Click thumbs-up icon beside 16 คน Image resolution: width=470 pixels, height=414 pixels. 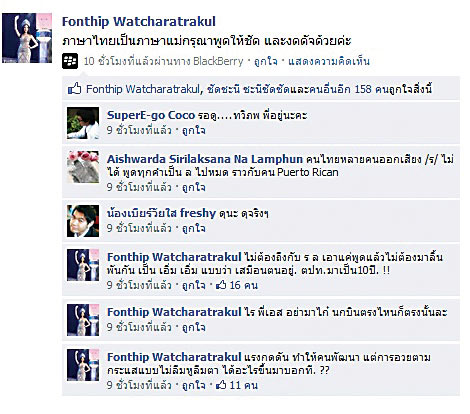221,285
